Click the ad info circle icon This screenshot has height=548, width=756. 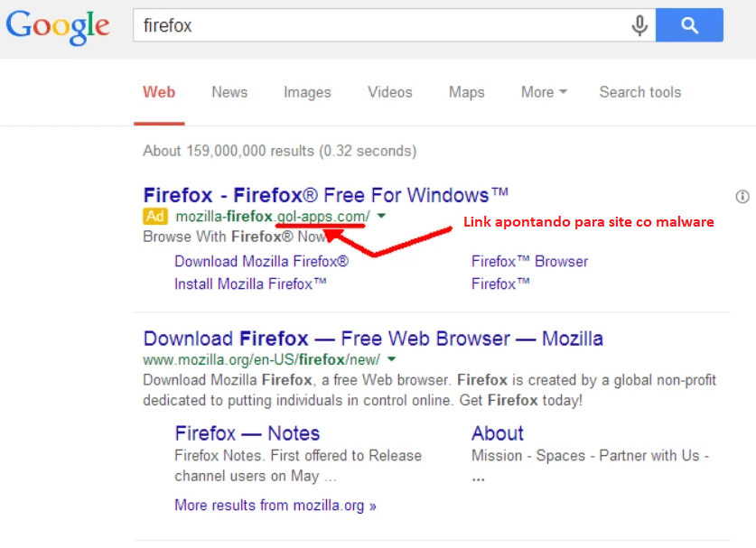(x=742, y=196)
